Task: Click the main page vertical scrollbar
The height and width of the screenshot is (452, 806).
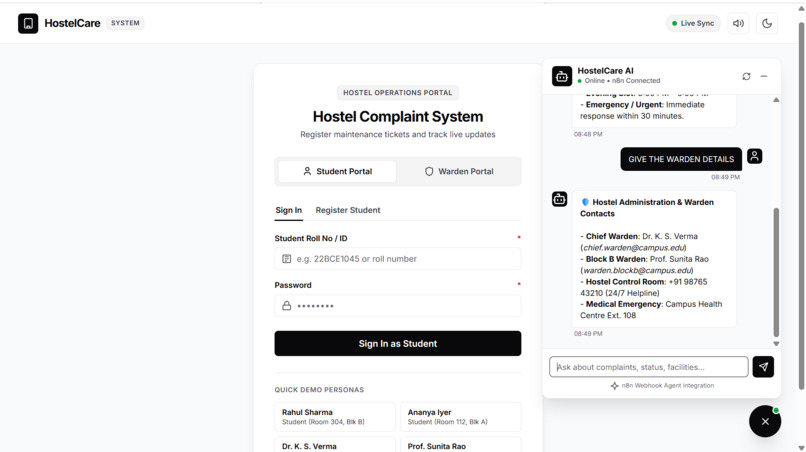Action: [801, 206]
